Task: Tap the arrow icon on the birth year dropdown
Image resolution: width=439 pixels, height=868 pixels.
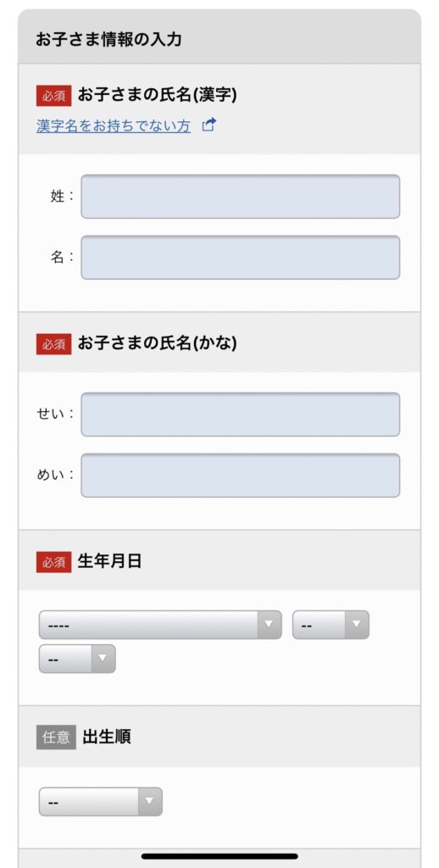Action: (269, 625)
